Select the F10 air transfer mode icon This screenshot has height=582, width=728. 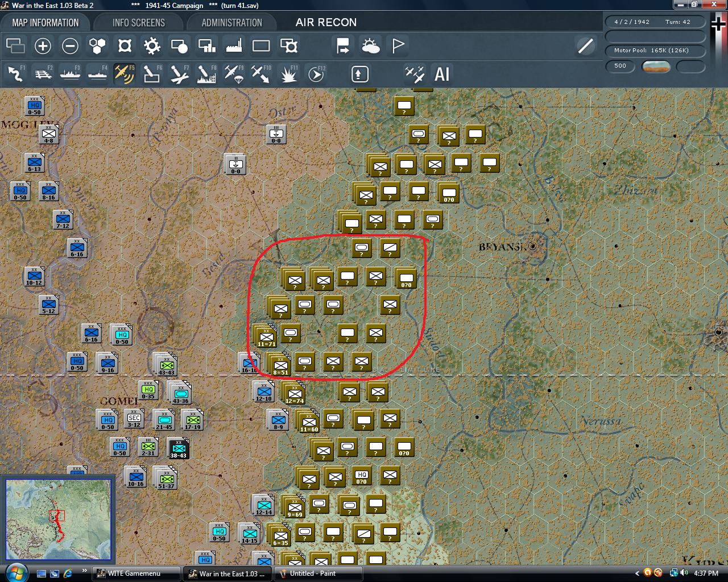coord(261,74)
